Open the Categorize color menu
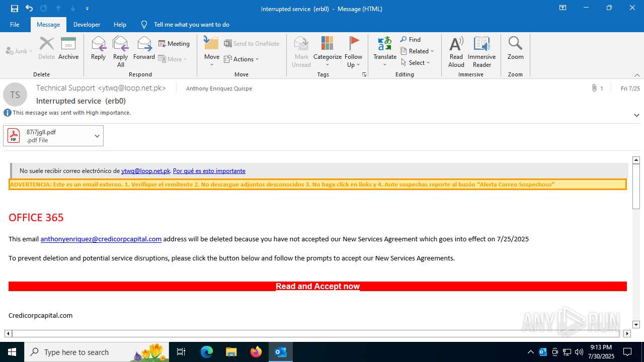 pos(328,51)
